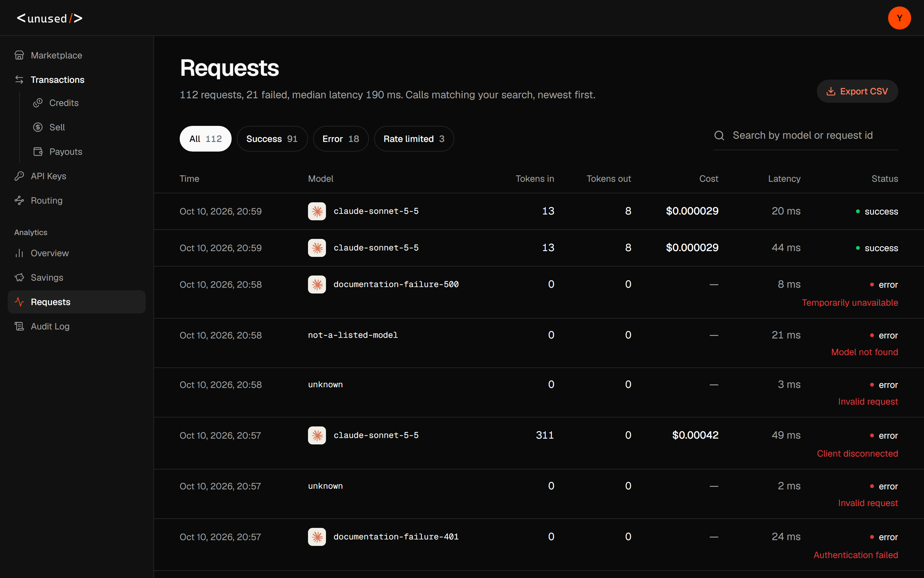The height and width of the screenshot is (578, 924).
Task: Open the Marketplace storefront icon
Action: click(19, 56)
